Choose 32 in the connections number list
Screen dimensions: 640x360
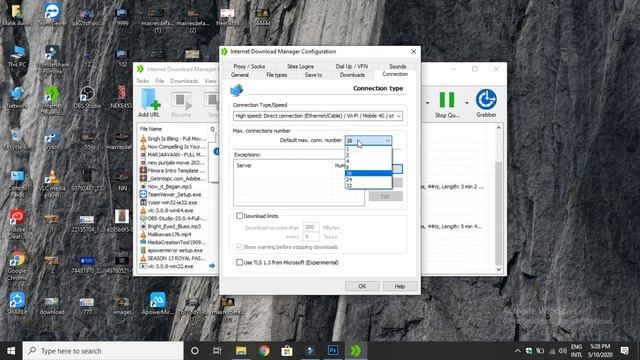[368, 186]
